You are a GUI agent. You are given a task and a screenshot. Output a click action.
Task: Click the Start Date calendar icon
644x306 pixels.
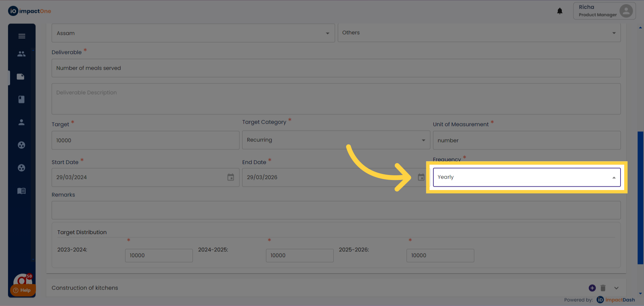[x=230, y=177]
